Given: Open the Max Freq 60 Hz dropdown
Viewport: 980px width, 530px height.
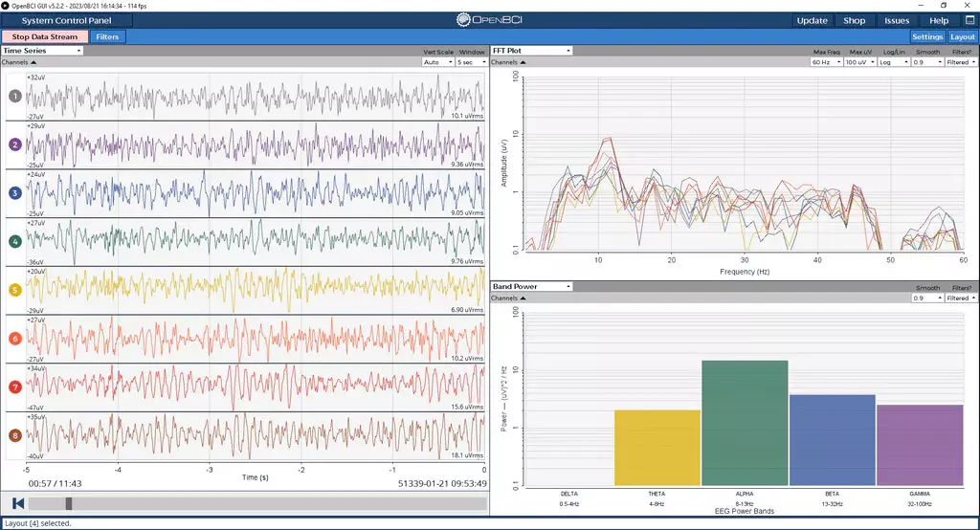Looking at the screenshot, I should [x=826, y=62].
